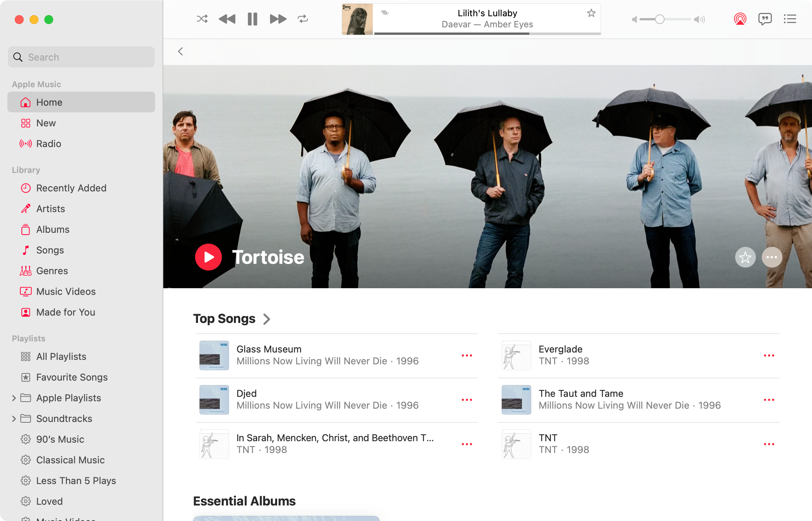This screenshot has height=521, width=812.
Task: Favourite the artist Tortoise star button
Action: point(745,257)
